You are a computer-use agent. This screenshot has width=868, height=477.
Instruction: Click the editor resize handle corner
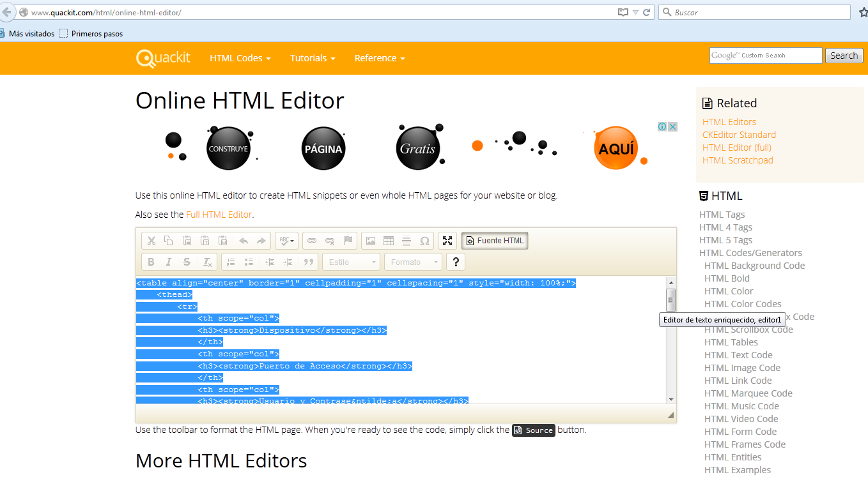pos(670,415)
